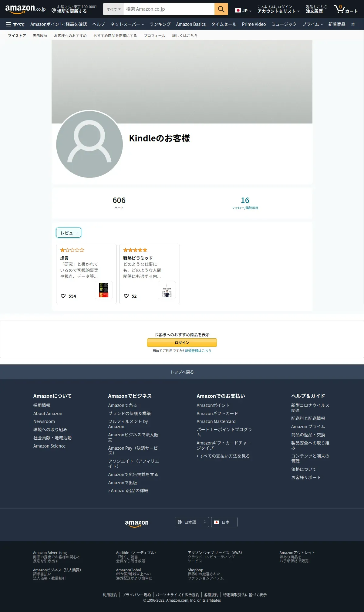Viewport: 364px width, 612px height.
Task: Open Newsroom footer link
Action: click(x=44, y=421)
